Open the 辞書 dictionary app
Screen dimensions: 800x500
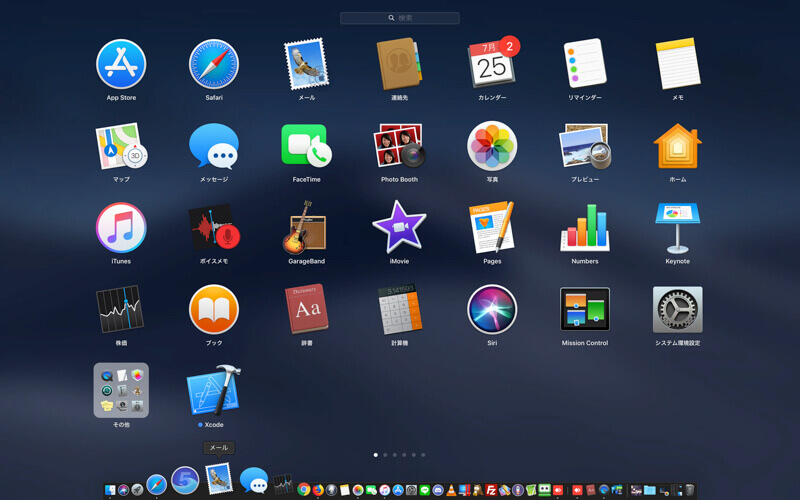point(306,309)
